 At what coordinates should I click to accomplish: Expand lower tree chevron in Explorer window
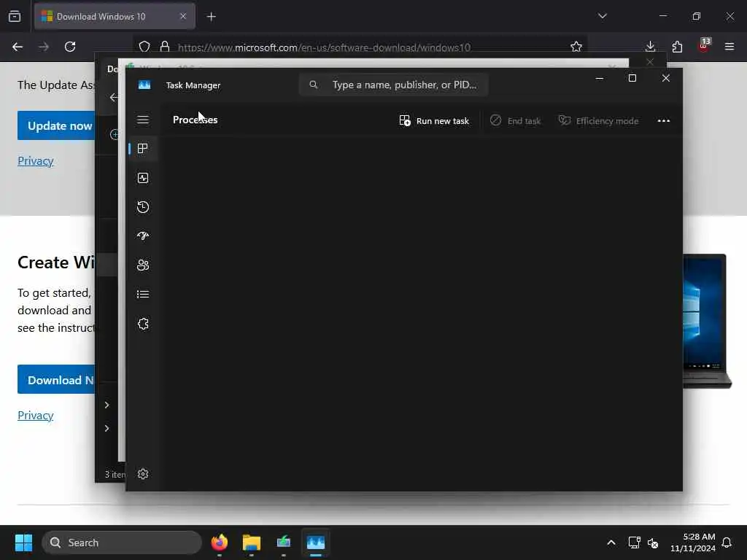coord(107,428)
